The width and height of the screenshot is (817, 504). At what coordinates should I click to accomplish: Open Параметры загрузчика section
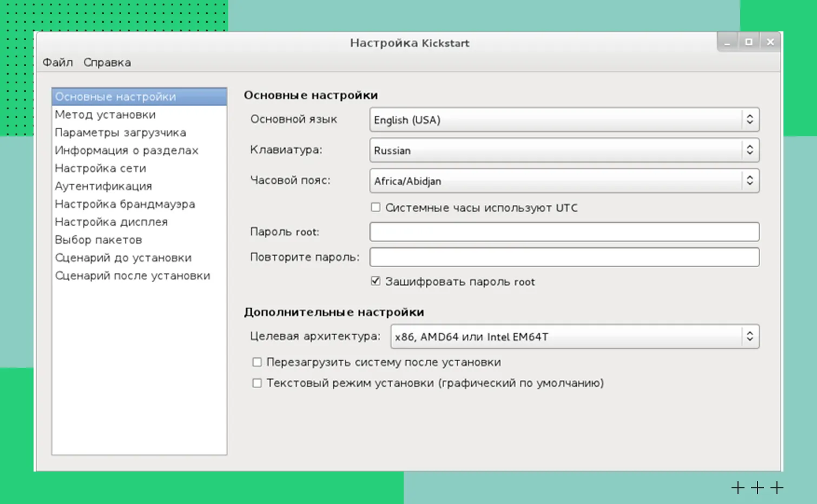(120, 132)
